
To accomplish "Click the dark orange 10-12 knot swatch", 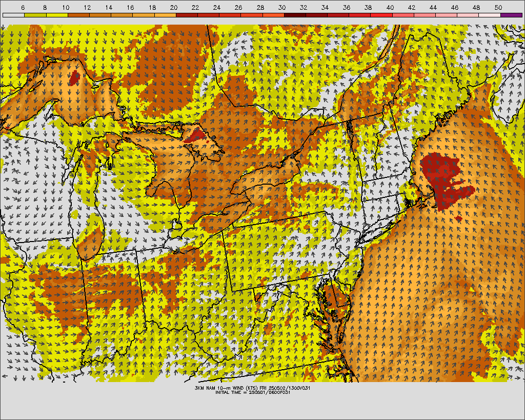I will [x=78, y=15].
